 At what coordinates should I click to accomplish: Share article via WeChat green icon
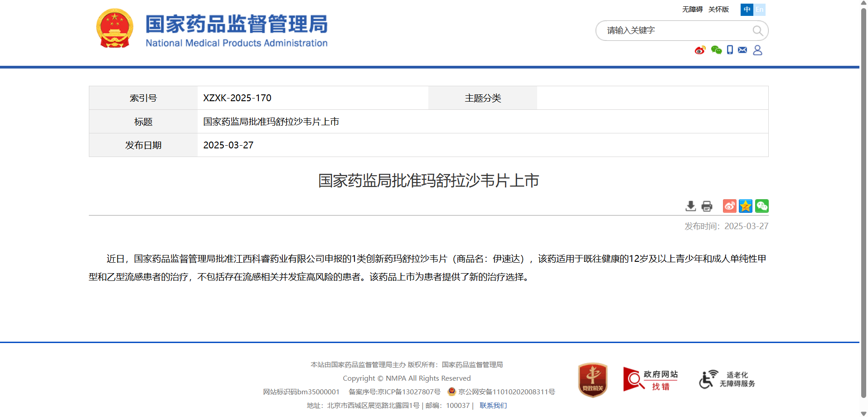point(762,206)
